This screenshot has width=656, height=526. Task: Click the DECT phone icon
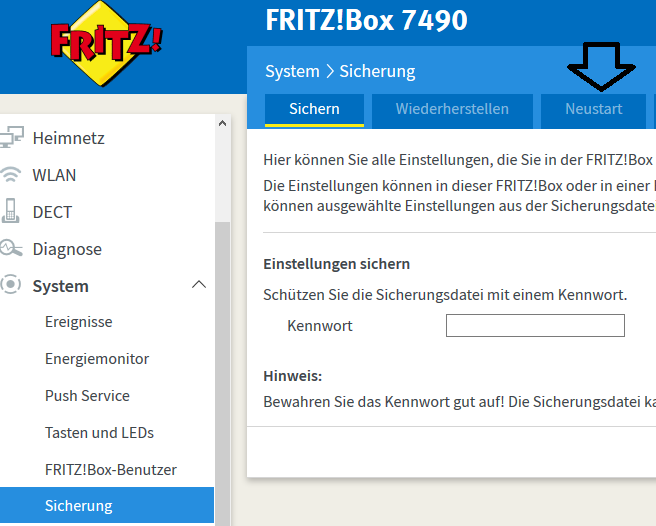coord(10,211)
